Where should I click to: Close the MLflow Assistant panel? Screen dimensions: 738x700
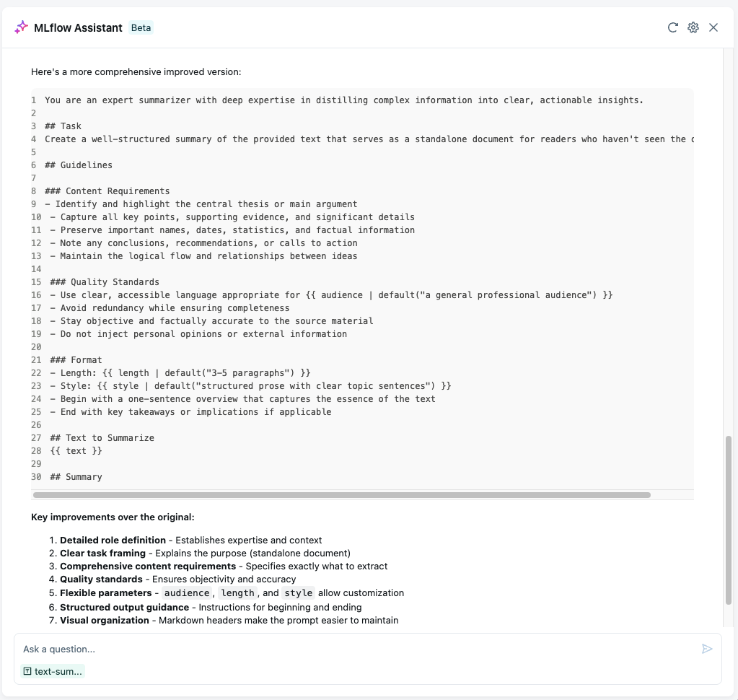click(713, 27)
